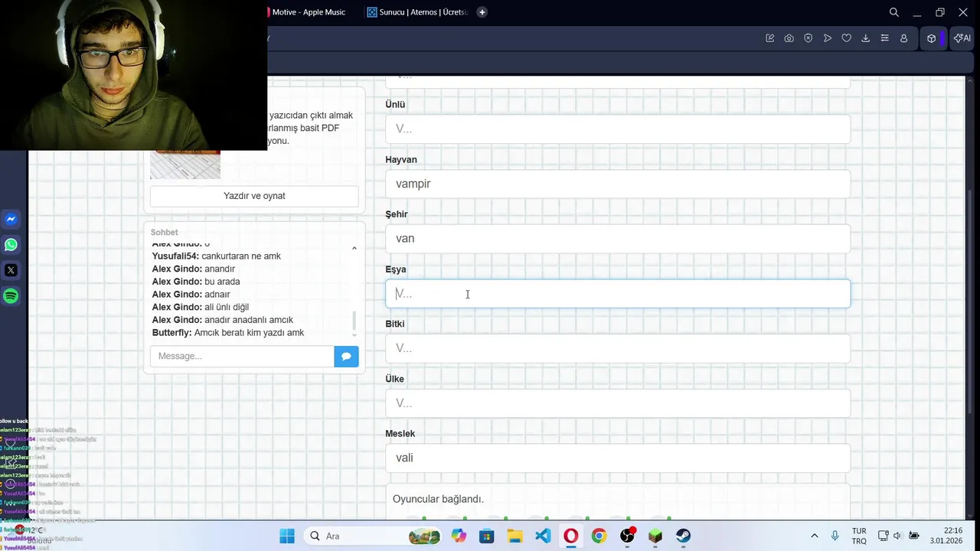Open the AI assistant button
This screenshot has width=980, height=551.
pos(962,38)
